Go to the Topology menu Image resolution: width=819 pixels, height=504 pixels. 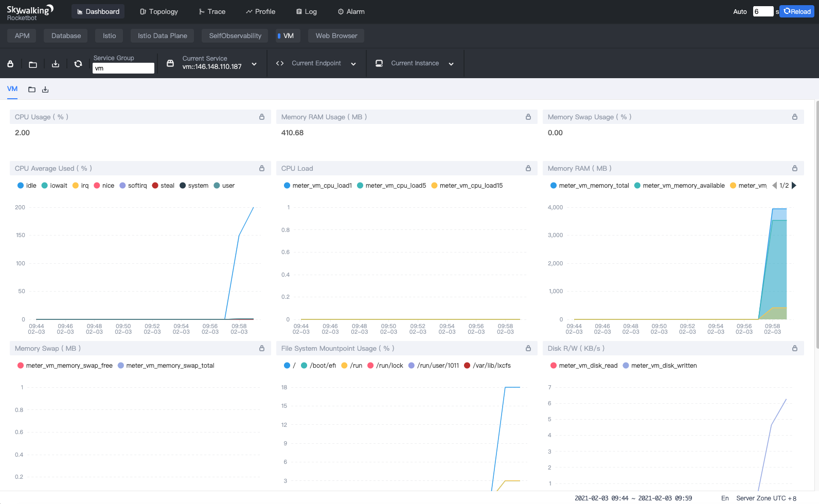[x=159, y=12]
